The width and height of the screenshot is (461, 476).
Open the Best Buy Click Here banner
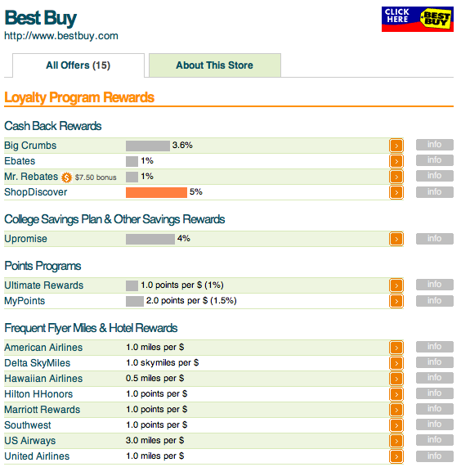(x=418, y=19)
